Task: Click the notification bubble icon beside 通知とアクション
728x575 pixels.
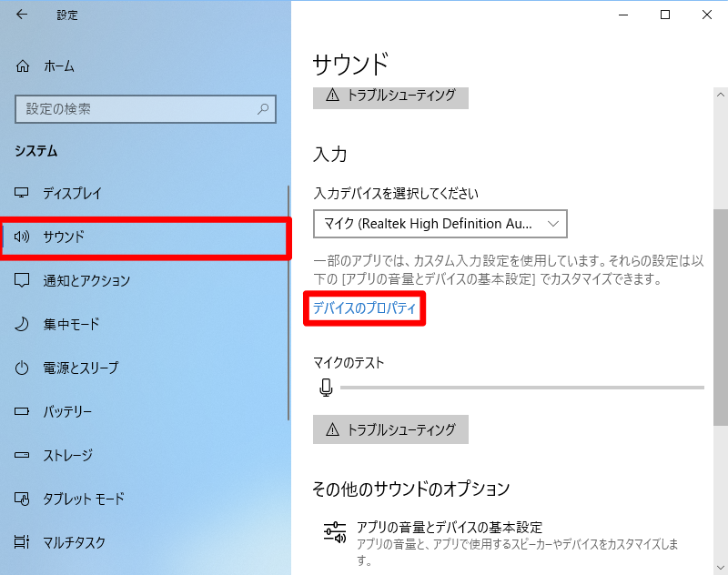Action: [22, 280]
